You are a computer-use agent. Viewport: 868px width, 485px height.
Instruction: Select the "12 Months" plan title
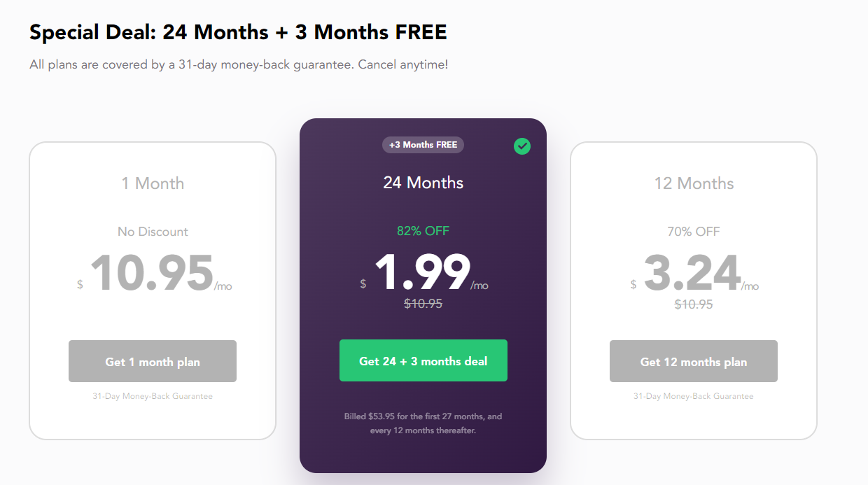[694, 183]
